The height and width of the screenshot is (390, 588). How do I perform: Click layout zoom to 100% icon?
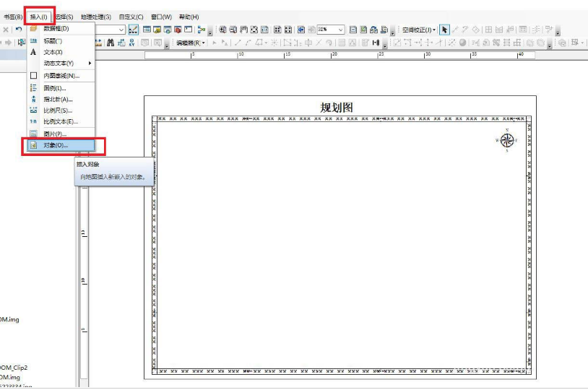(265, 30)
